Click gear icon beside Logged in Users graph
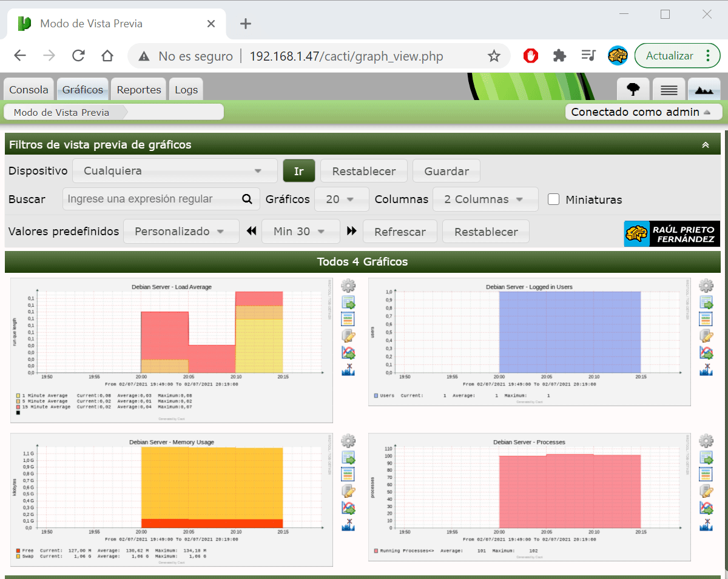 click(x=706, y=286)
